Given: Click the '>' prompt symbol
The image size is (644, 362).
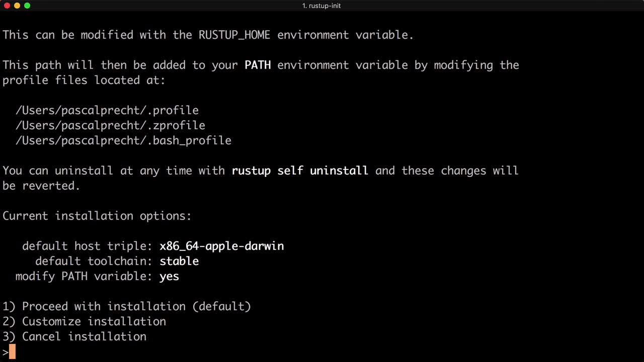Looking at the screenshot, I should [x=6, y=352].
